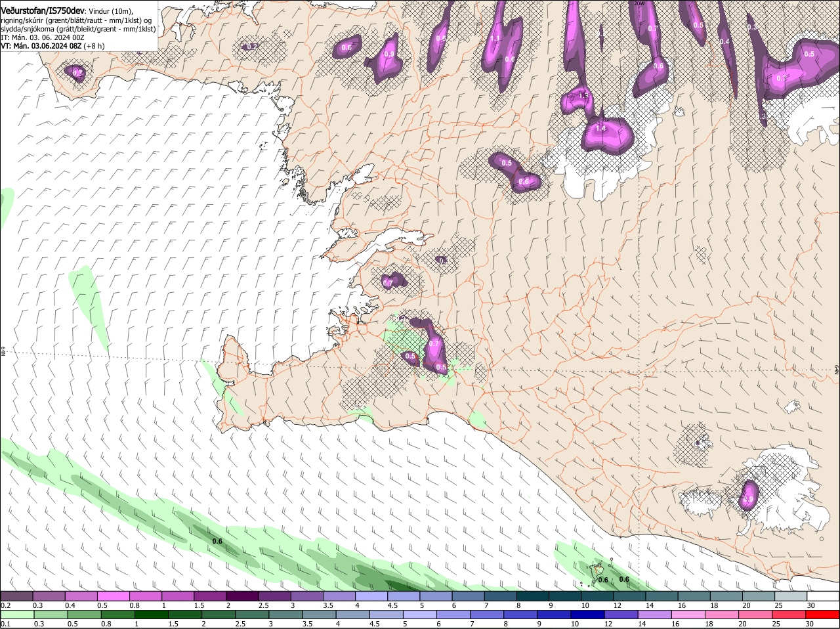
Task: Pick the snow legend swatch starting at 0.4
Action: (x=81, y=596)
